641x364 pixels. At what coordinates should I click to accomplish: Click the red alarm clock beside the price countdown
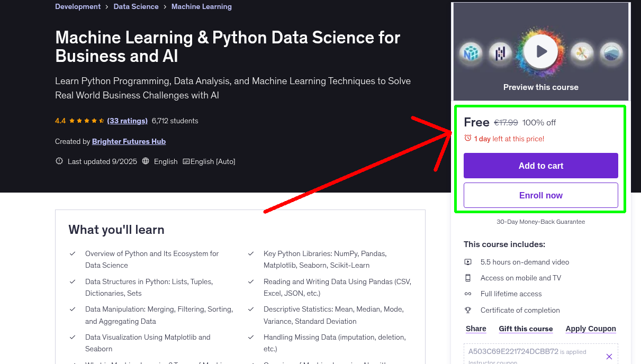[x=467, y=137]
